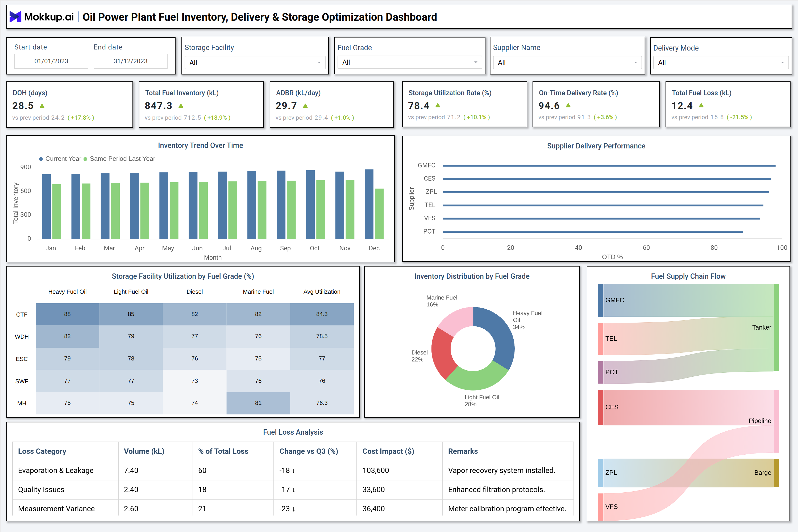798x532 pixels.
Task: Click the Evaporation & Leakage row label
Action: click(x=56, y=470)
